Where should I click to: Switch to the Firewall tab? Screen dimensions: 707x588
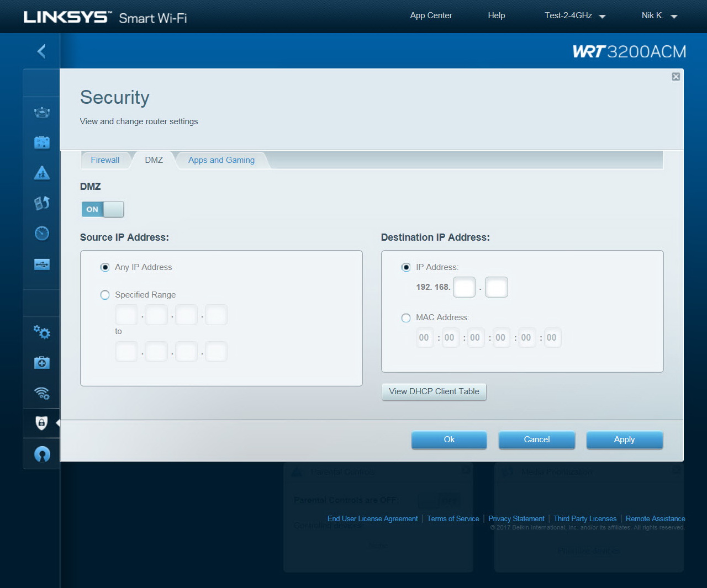[x=105, y=160]
